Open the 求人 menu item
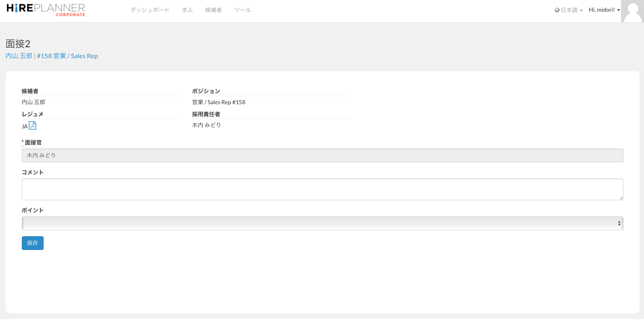Screen dimensions: 644x319 (x=187, y=10)
